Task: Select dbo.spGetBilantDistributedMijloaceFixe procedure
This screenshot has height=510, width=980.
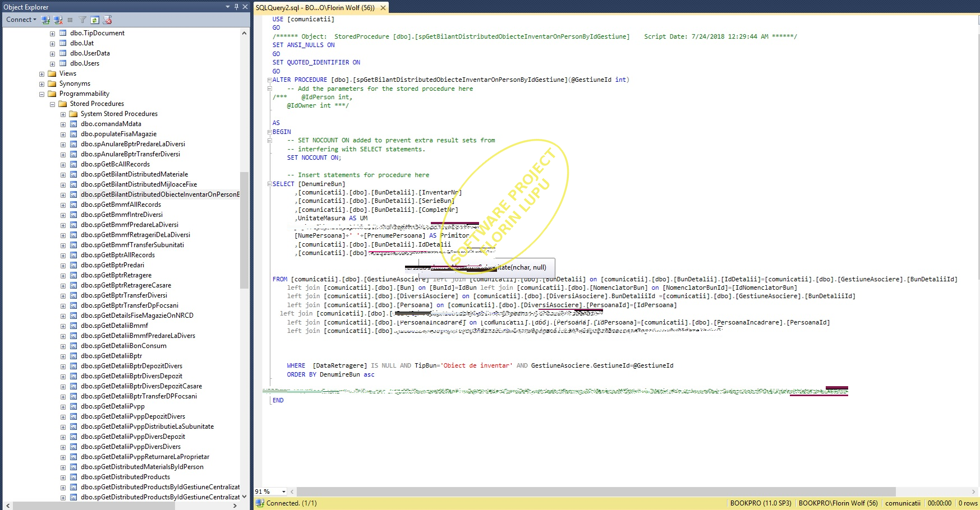Action: [x=139, y=184]
